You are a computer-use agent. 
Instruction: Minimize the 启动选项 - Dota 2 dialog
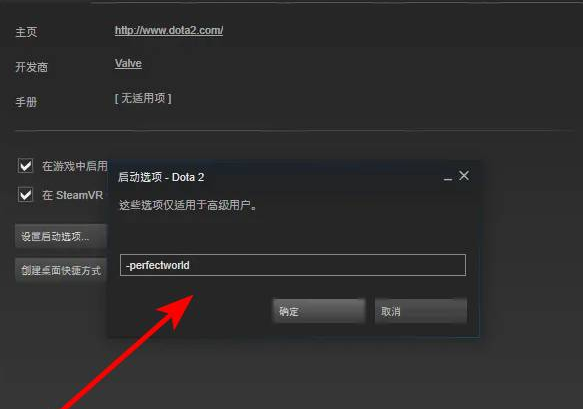[448, 180]
